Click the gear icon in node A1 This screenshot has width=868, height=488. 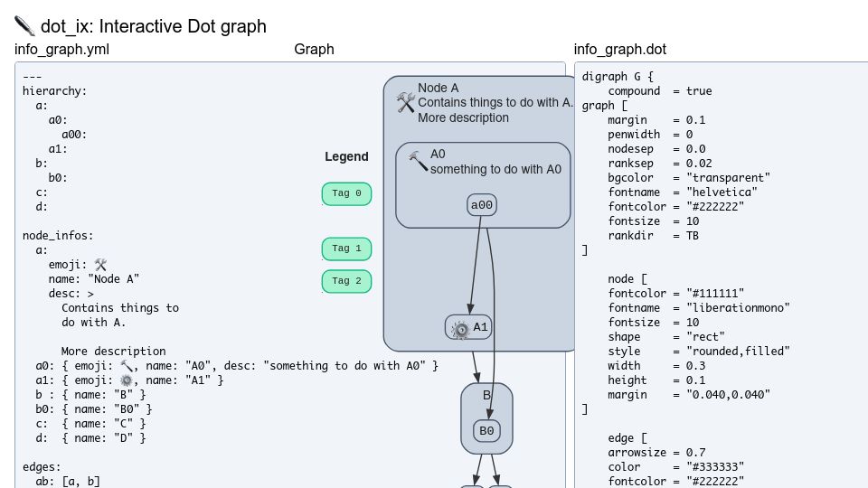click(x=460, y=329)
